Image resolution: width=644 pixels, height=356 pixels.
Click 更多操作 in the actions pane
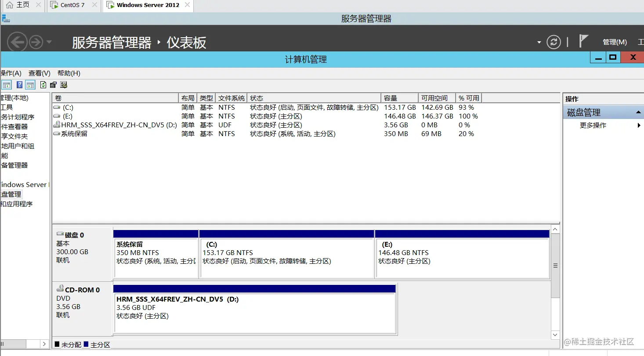tap(593, 126)
